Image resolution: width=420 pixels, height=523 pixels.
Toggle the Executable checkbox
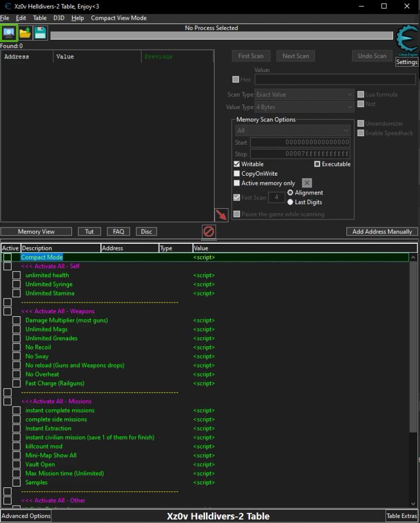(317, 164)
